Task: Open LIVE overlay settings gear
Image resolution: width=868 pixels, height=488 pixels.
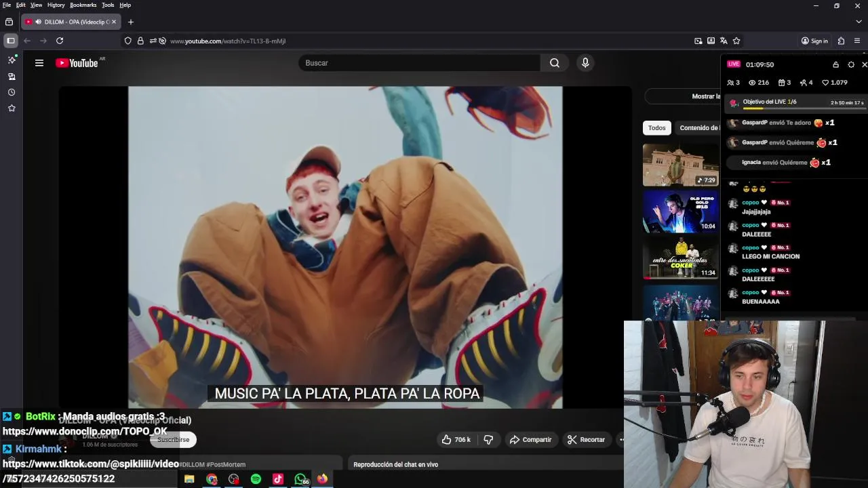Action: (851, 64)
